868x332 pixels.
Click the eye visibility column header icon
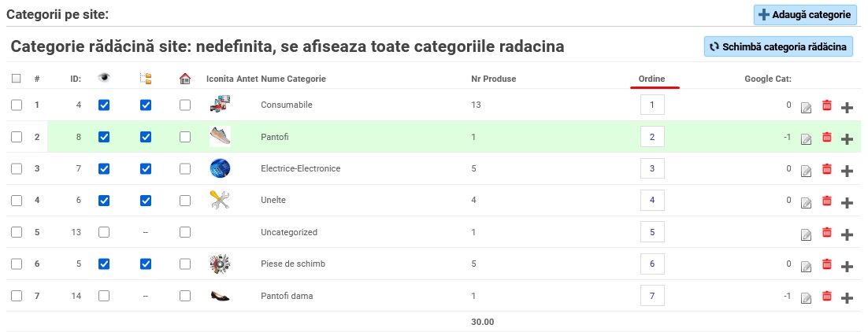(104, 79)
